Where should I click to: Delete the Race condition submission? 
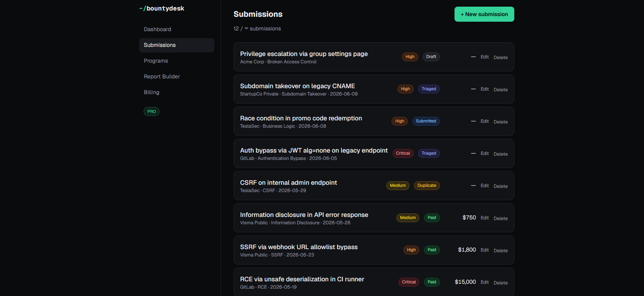(x=501, y=122)
